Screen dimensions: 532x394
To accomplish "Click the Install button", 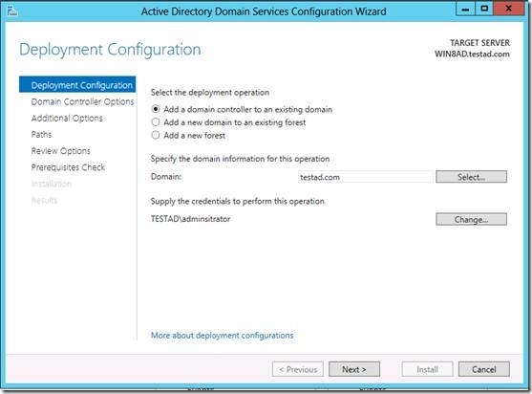I will point(428,369).
